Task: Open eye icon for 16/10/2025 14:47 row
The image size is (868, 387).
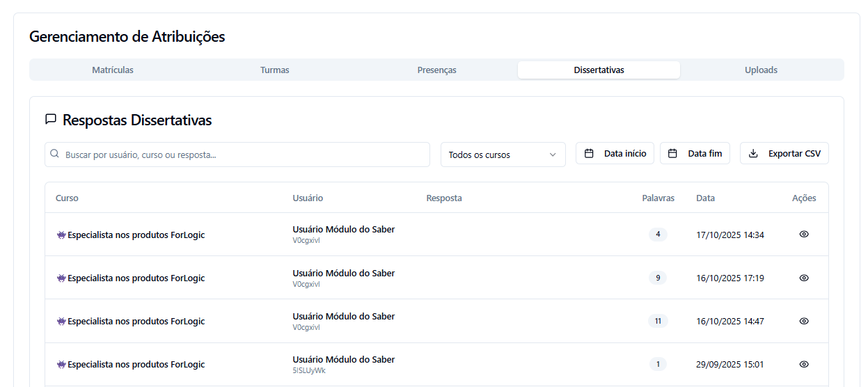Action: [803, 321]
